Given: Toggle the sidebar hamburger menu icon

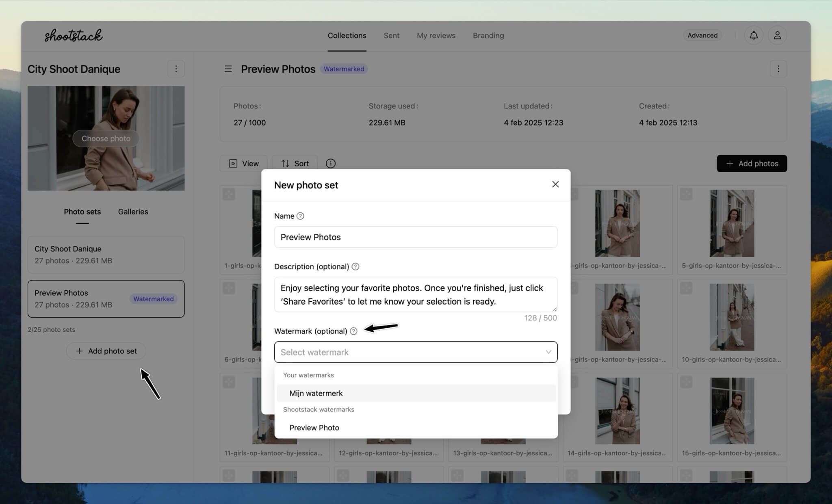Looking at the screenshot, I should [228, 69].
